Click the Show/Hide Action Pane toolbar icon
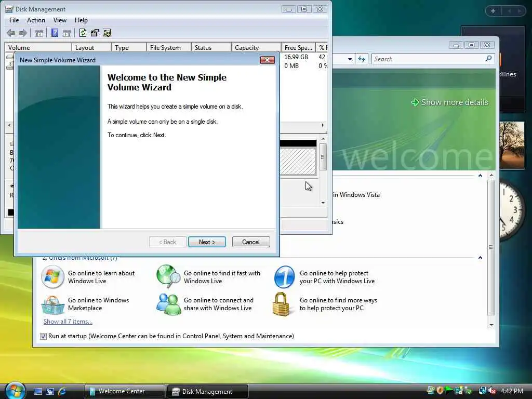The width and height of the screenshot is (532, 399). pos(67,33)
